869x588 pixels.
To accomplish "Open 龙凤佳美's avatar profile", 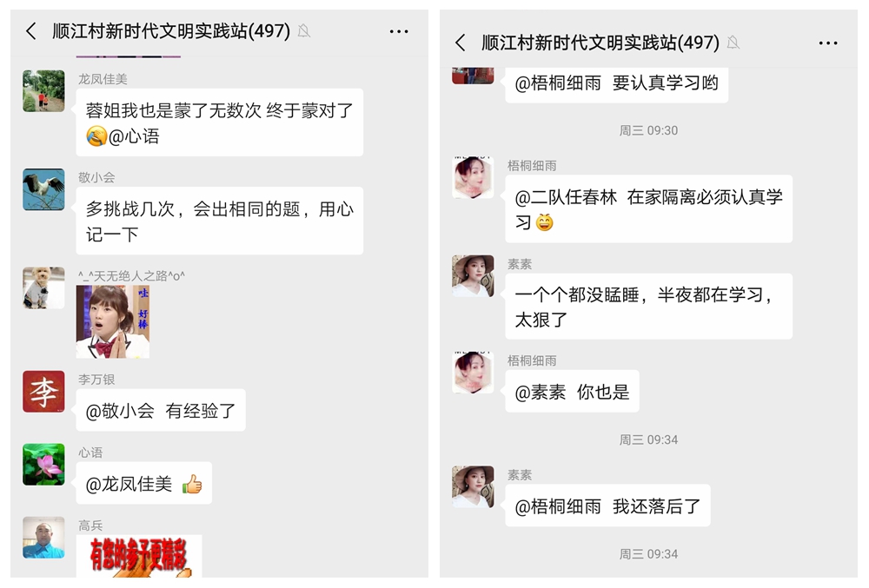I will click(x=43, y=91).
